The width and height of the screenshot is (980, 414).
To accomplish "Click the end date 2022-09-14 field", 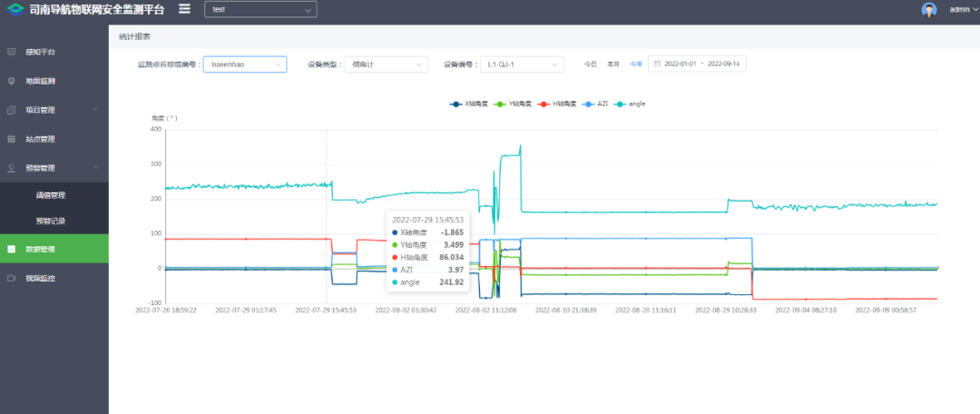I will coord(723,64).
